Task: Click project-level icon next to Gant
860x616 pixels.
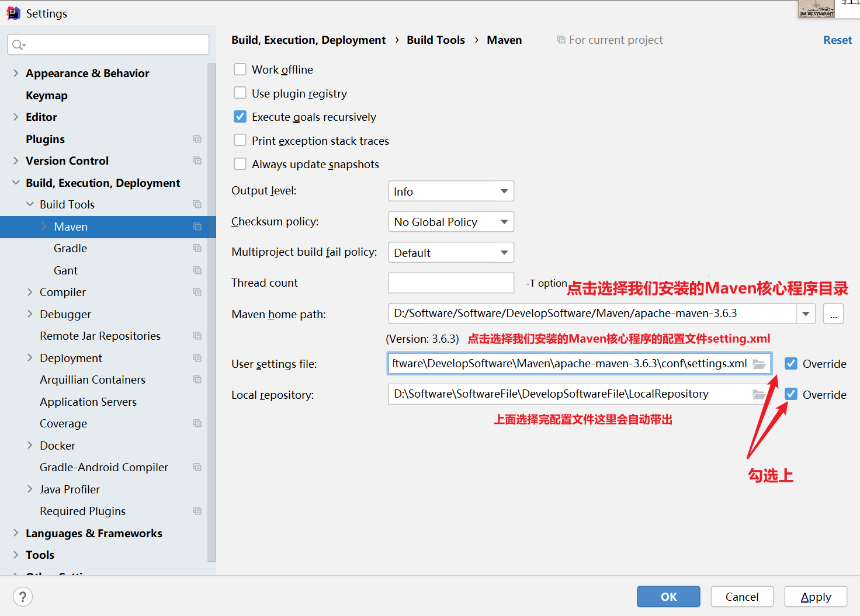Action: pyautogui.click(x=197, y=270)
